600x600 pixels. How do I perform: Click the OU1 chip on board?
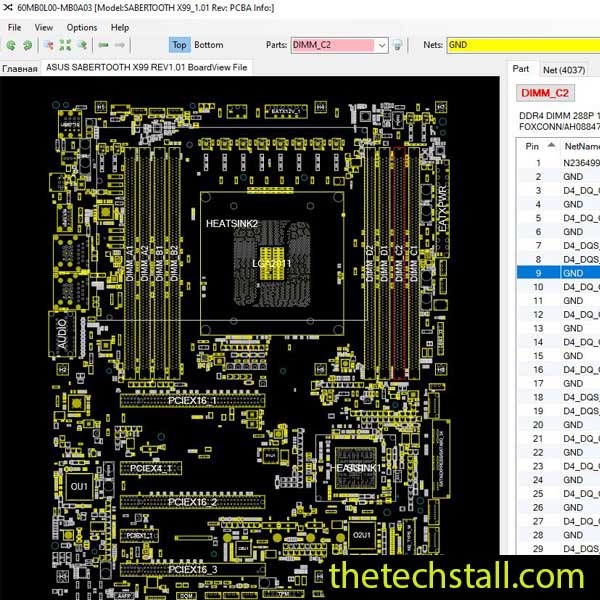(x=79, y=487)
